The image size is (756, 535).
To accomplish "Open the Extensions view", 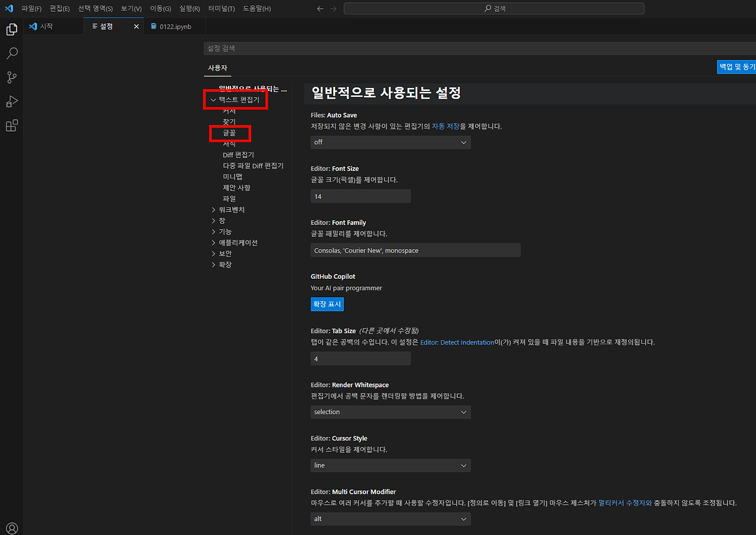I will [x=12, y=125].
